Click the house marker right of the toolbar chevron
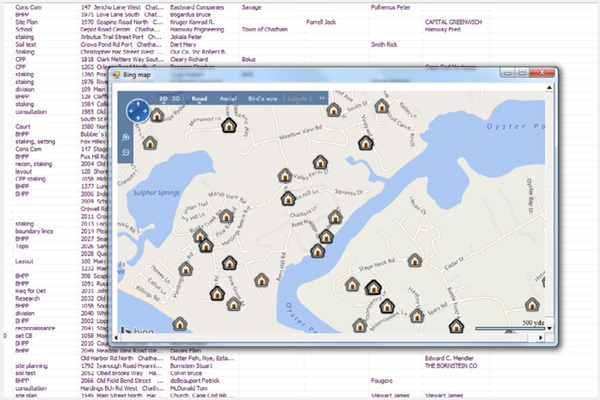Viewport: 600px width, 400px height. [334, 110]
